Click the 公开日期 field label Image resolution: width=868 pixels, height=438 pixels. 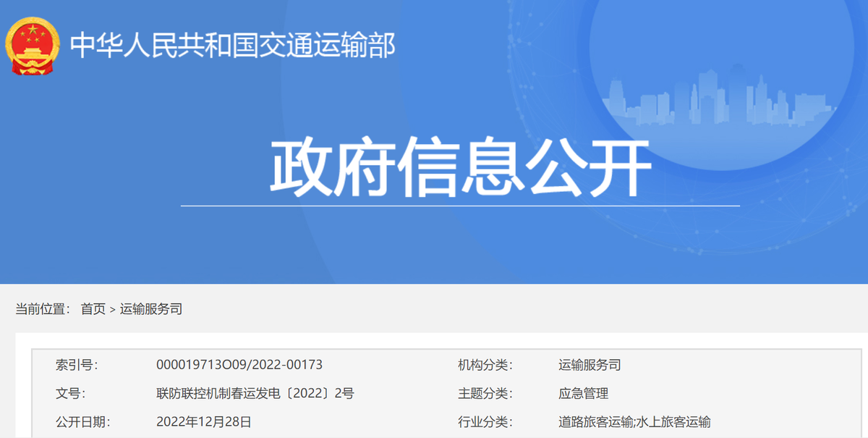point(82,422)
